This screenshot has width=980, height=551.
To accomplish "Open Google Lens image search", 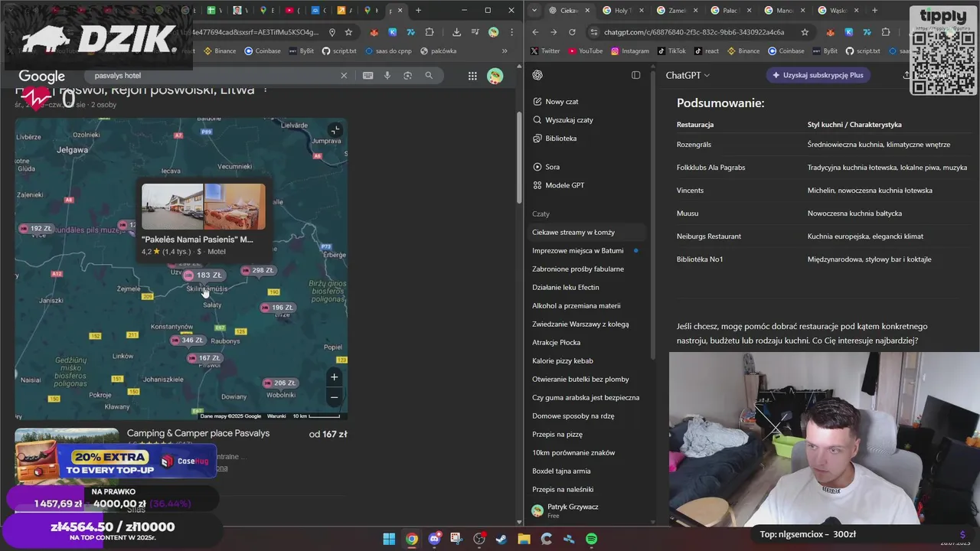I will click(x=407, y=76).
